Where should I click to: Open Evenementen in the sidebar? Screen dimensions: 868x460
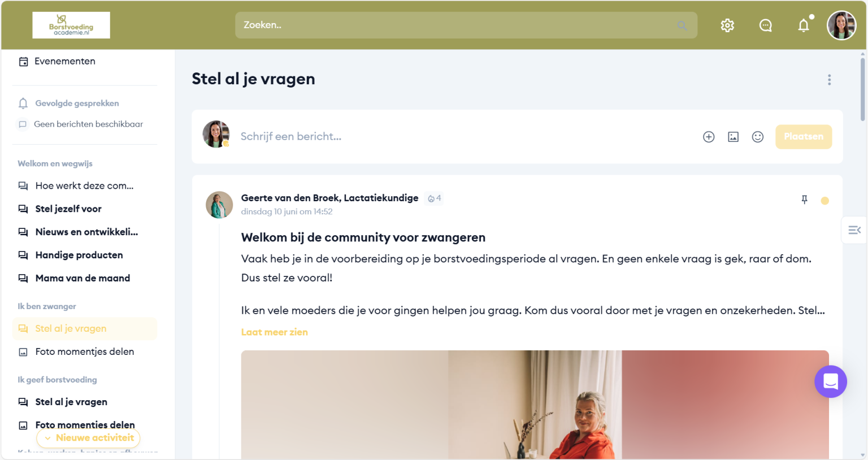pyautogui.click(x=64, y=61)
